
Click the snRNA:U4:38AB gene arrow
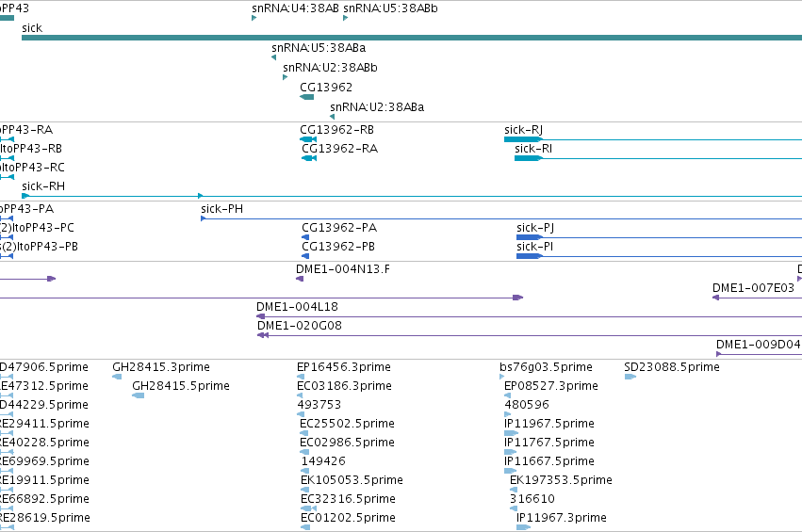point(254,18)
